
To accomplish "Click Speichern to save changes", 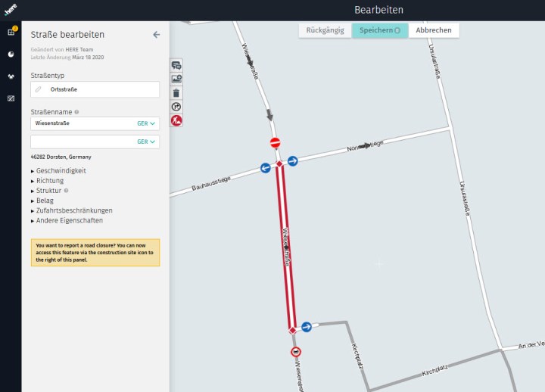I will [x=379, y=30].
